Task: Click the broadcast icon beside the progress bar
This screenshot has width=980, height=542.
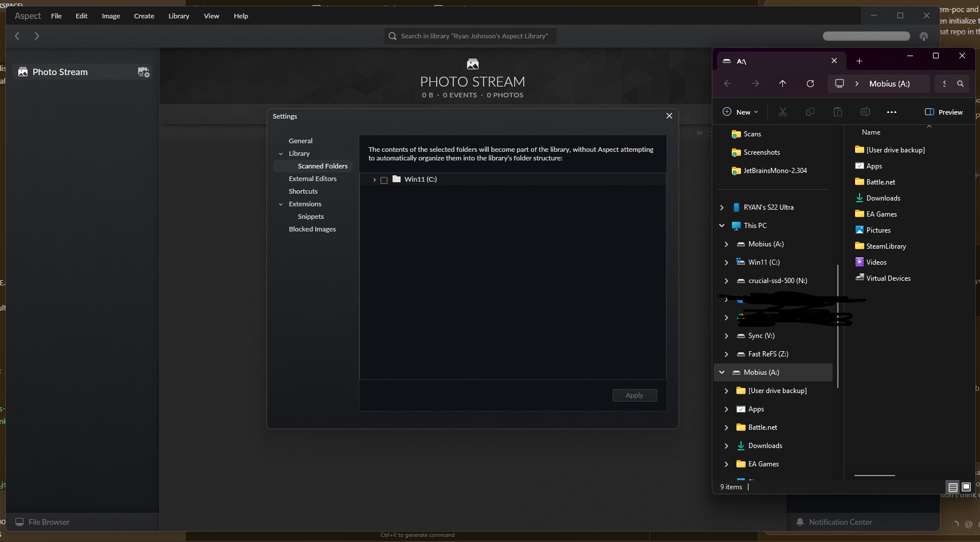Action: (923, 36)
